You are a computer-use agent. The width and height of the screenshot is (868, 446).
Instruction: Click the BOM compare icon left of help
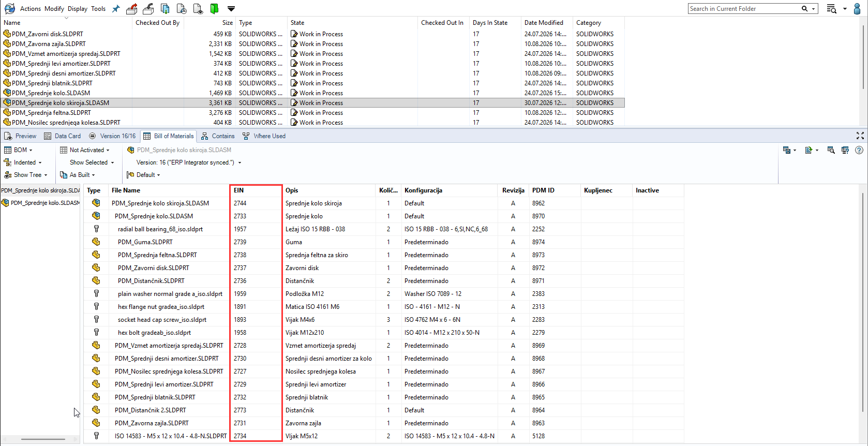[x=845, y=150]
